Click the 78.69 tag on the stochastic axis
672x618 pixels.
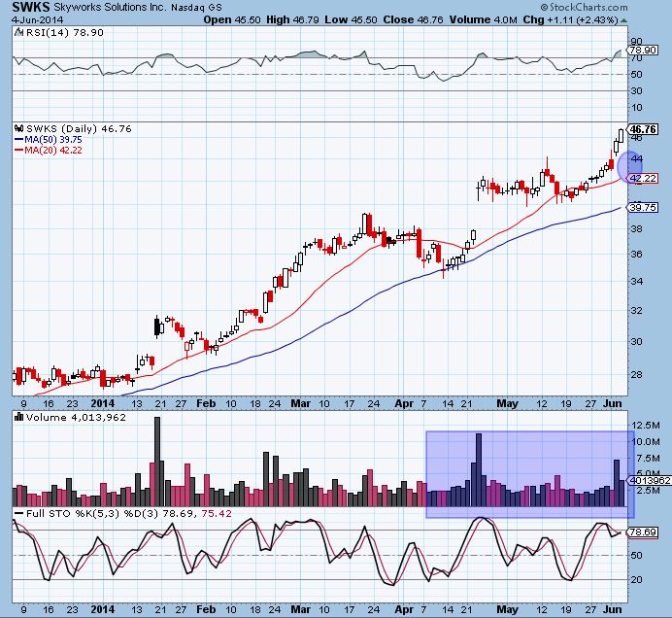click(643, 532)
